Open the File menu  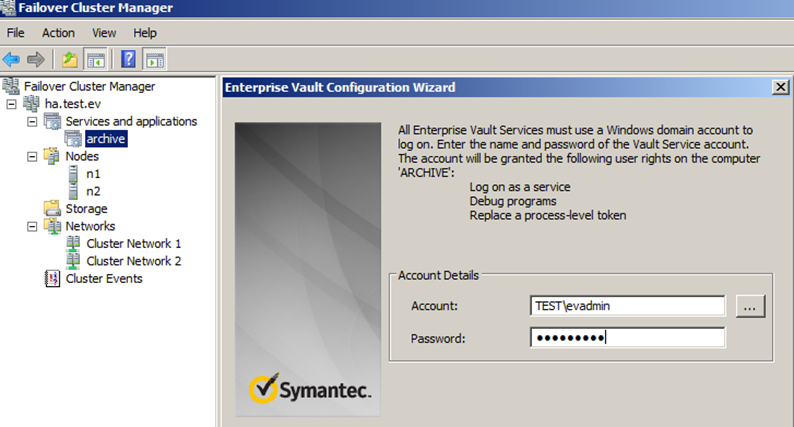(15, 33)
